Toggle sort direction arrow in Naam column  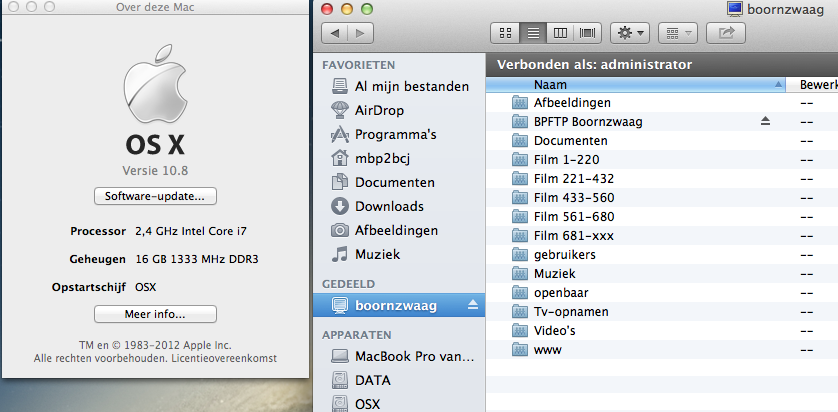(x=778, y=84)
